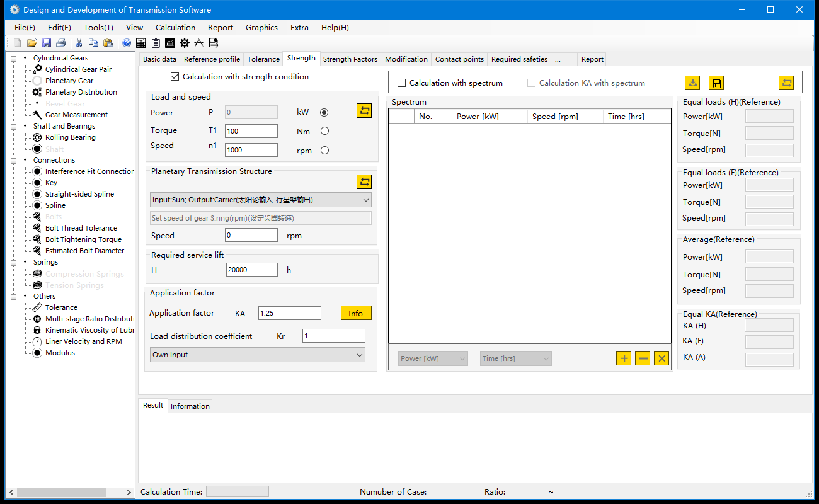Click the Torque T1 input field
The image size is (819, 504).
[251, 131]
